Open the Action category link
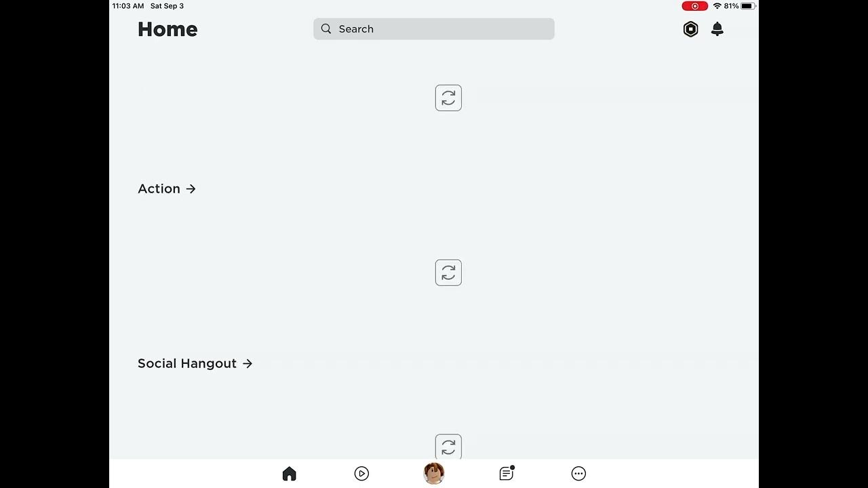The height and width of the screenshot is (488, 868). (159, 189)
